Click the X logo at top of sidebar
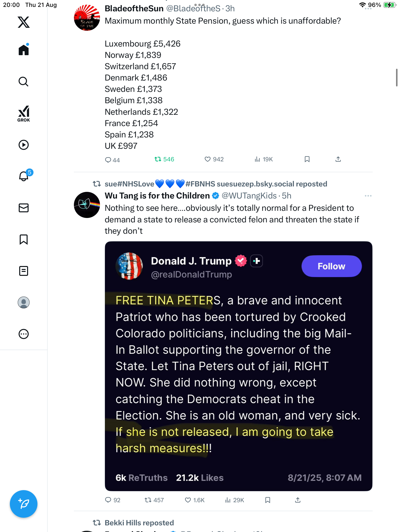This screenshot has height=532, width=399. pos(24,22)
